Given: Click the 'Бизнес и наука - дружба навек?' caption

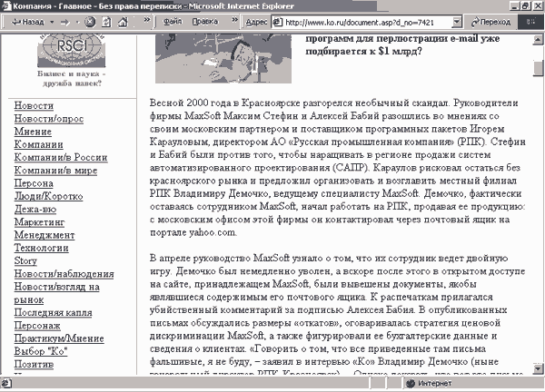Looking at the screenshot, I should click(x=72, y=78).
